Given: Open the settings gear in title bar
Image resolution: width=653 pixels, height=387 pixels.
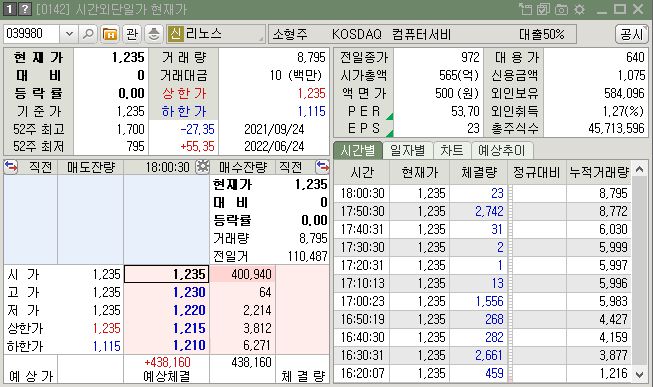Looking at the screenshot, I should tap(579, 9).
